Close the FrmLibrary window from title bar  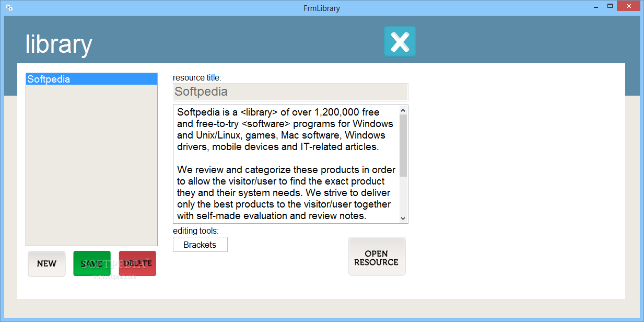click(x=629, y=6)
